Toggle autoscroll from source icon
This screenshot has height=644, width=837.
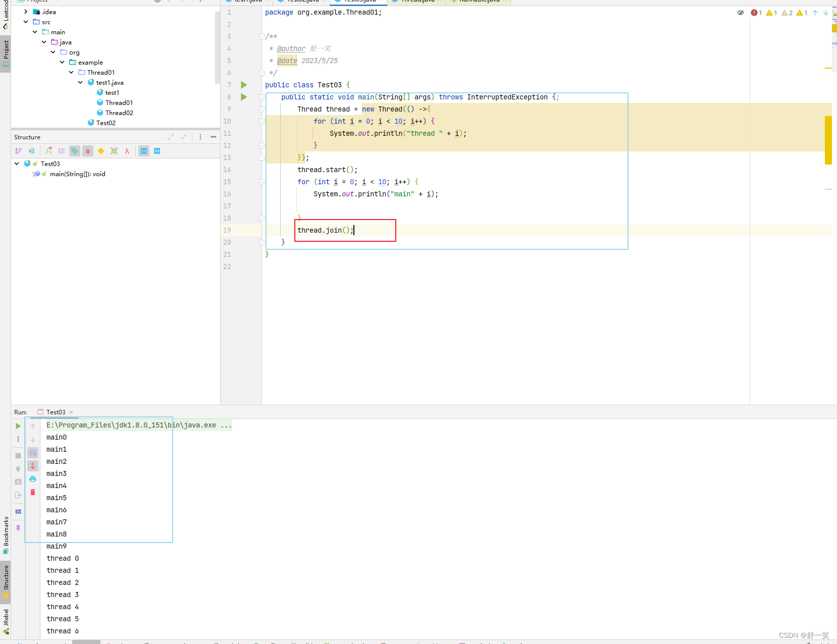(x=157, y=151)
